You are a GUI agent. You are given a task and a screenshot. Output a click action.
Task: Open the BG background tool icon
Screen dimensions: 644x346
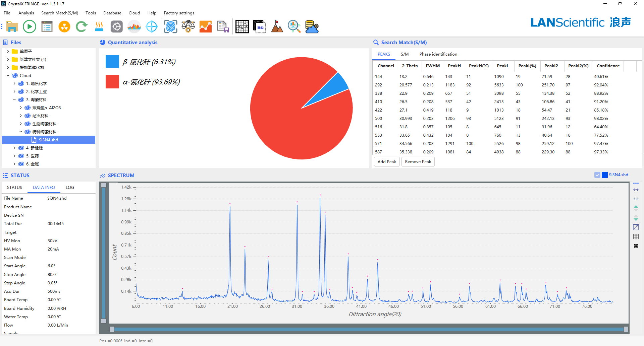point(259,27)
